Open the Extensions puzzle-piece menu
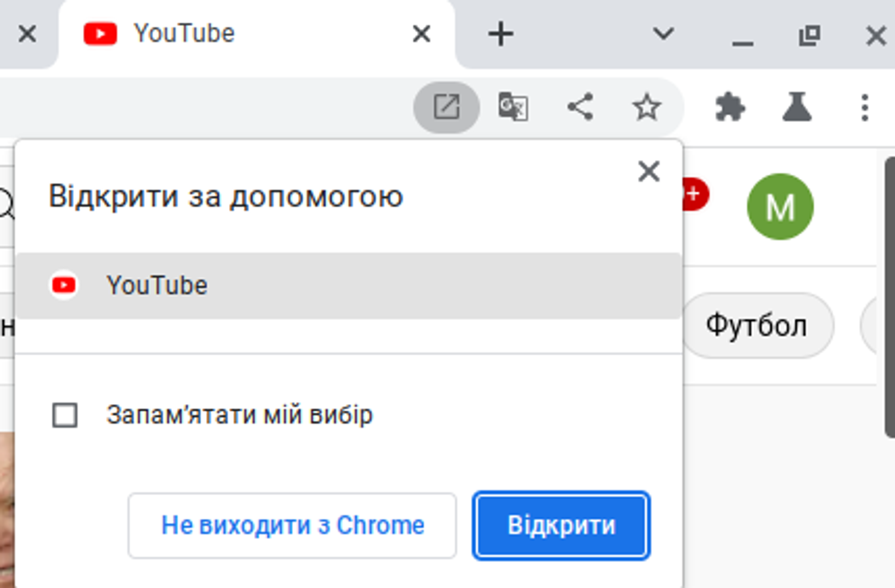Image resolution: width=895 pixels, height=588 pixels. coord(730,107)
